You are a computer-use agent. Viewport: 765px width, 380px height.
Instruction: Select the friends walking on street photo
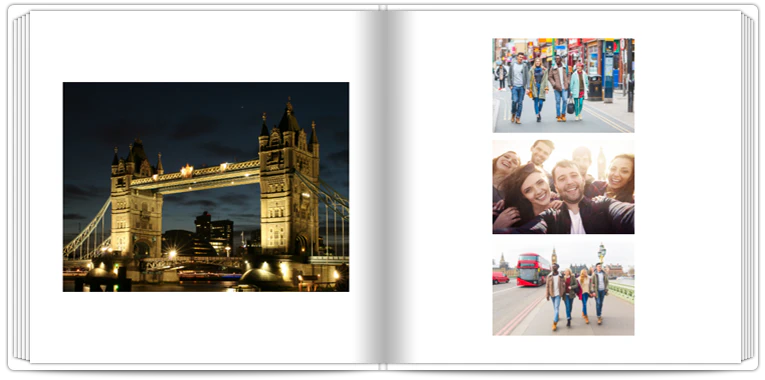[564, 85]
